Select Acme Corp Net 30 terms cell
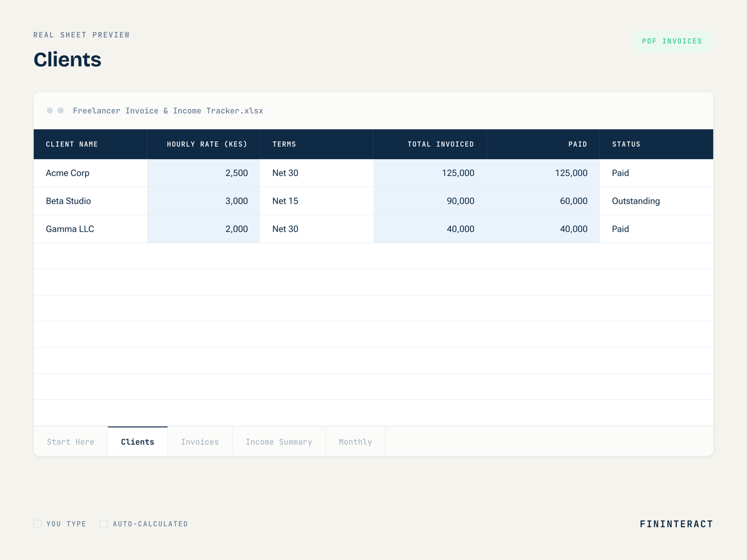747x560 pixels. 317,173
